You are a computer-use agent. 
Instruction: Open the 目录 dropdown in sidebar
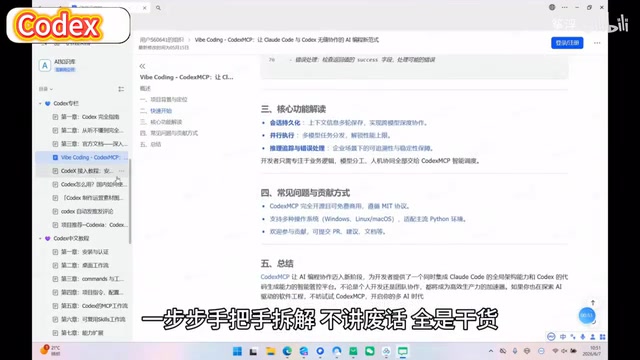pos(46,89)
